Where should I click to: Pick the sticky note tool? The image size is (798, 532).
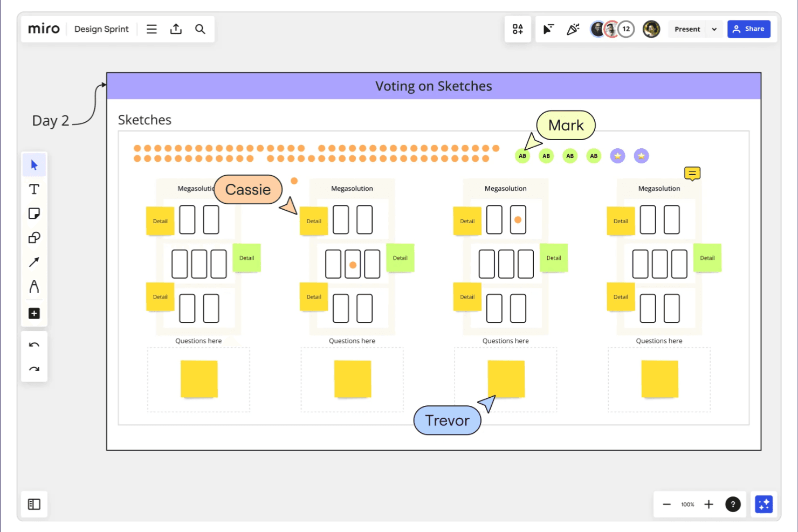coord(34,213)
